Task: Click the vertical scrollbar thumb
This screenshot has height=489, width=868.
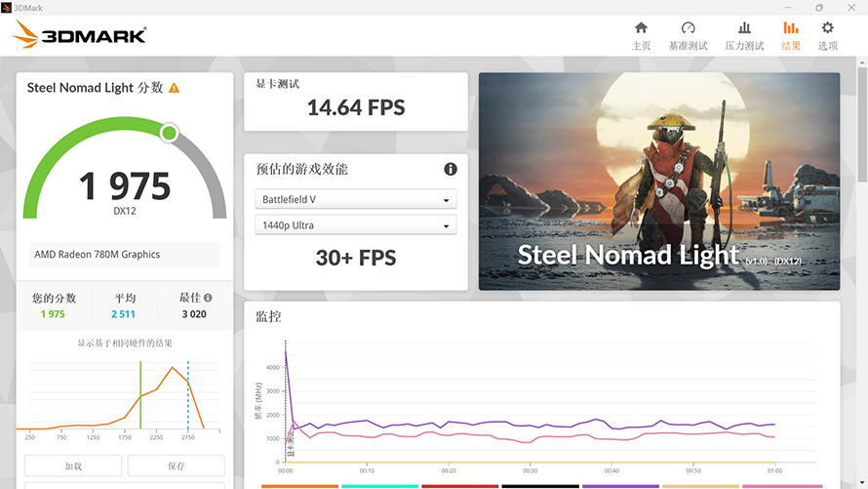Action: coord(862,125)
